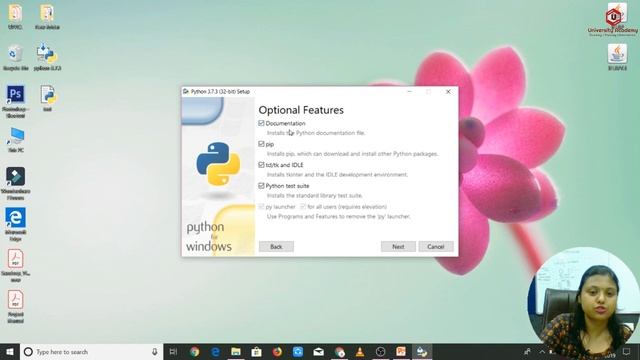Click the Type here to search box

pos(92,352)
